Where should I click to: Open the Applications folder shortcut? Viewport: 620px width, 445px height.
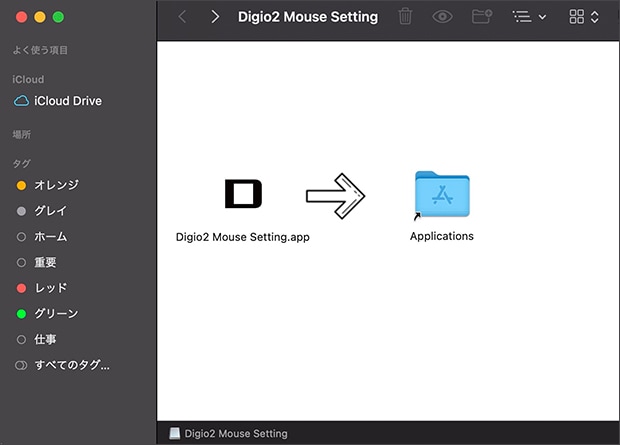[441, 194]
